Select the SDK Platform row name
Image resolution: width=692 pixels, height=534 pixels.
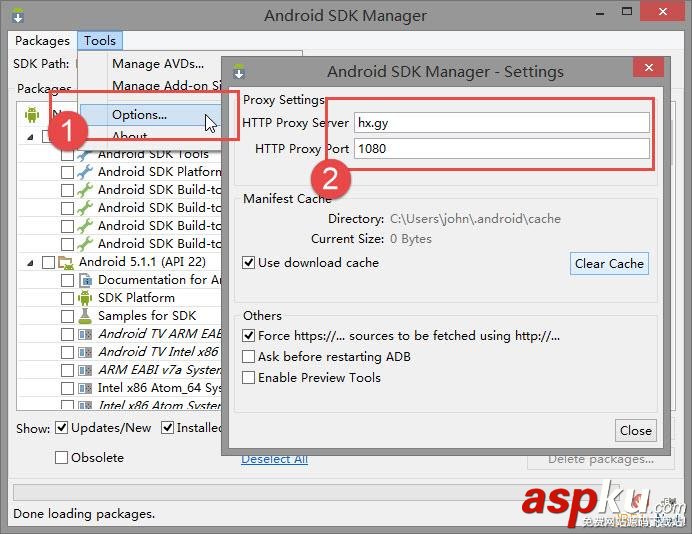[x=136, y=298]
